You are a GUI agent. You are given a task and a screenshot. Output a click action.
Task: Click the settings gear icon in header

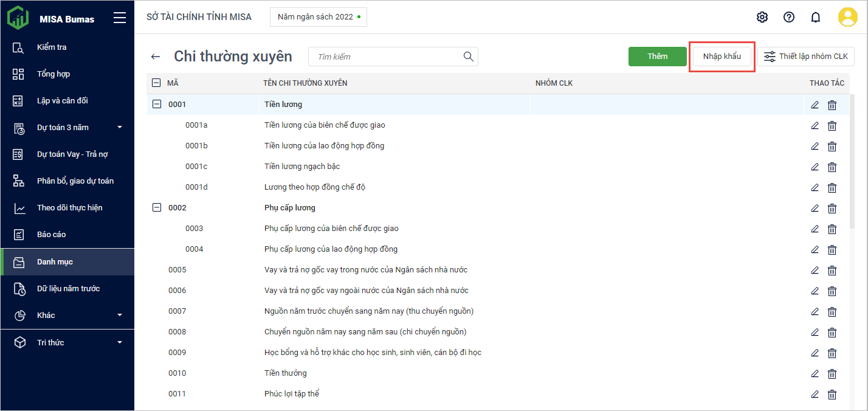click(x=762, y=17)
